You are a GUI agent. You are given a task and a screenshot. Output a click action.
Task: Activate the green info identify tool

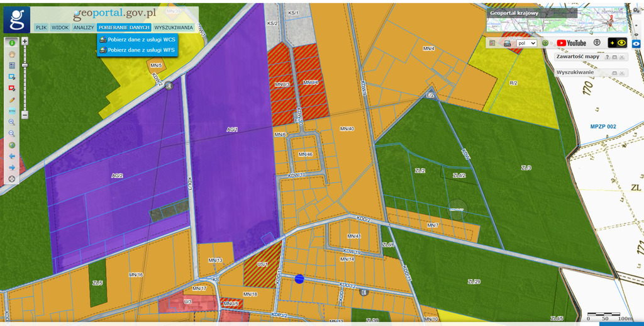(12, 43)
